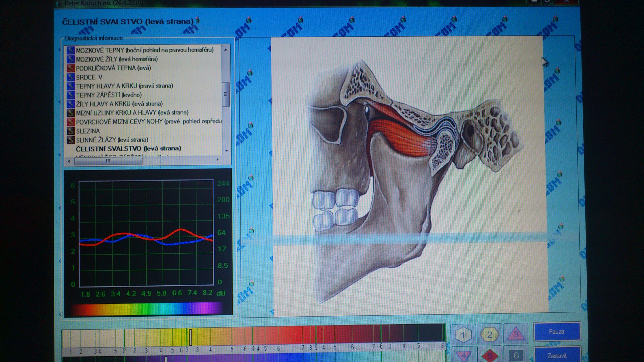
Task: Open MÍZNÍ UZLINY KRKU A HLAVY entry
Action: coord(132,113)
